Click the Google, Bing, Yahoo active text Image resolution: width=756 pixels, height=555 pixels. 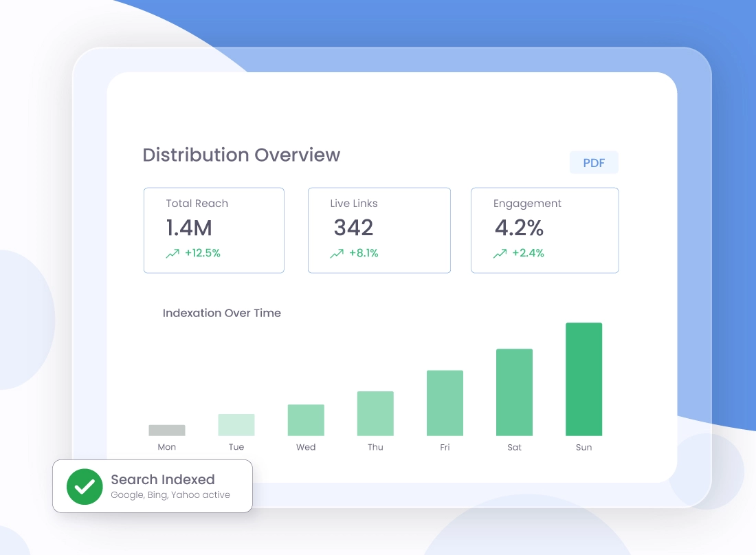pyautogui.click(x=170, y=494)
